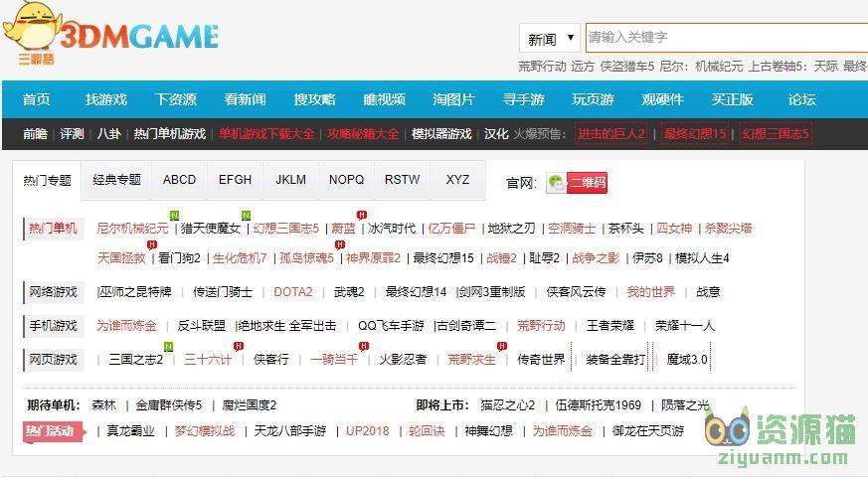
Task: Click the WeChat icon beside 官网
Action: pyautogui.click(x=557, y=183)
